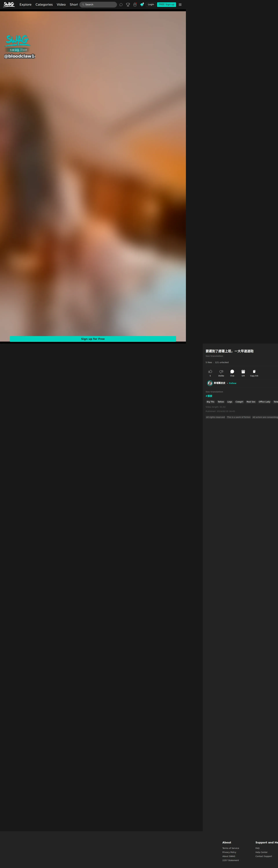Send a Gift via gift icon

[x=243, y=372]
